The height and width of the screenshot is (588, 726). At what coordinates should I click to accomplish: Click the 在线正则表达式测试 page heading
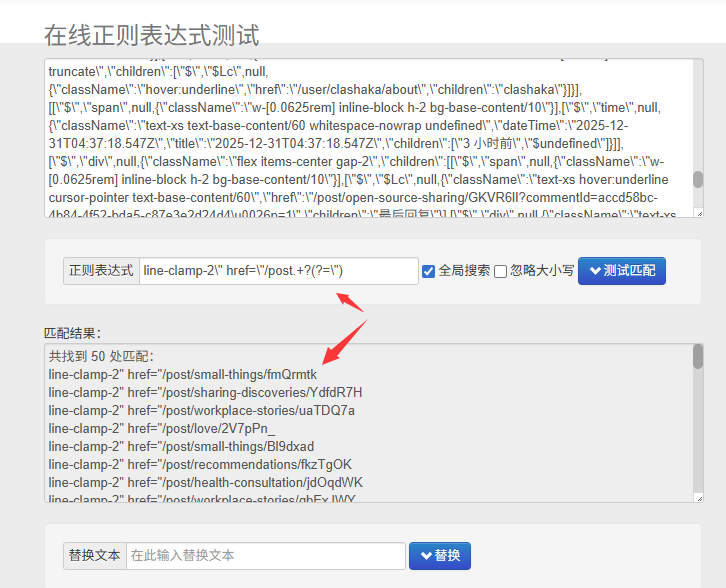pos(152,36)
